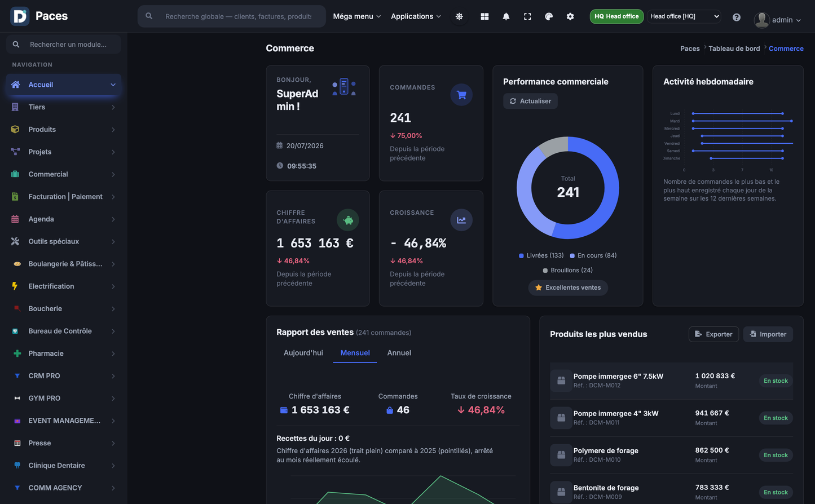Click the EVENT MANAGEMENT sidebar entry
This screenshot has height=504, width=815.
(64, 421)
